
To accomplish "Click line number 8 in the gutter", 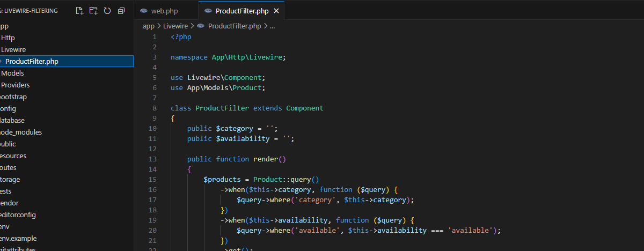I will tap(155, 108).
